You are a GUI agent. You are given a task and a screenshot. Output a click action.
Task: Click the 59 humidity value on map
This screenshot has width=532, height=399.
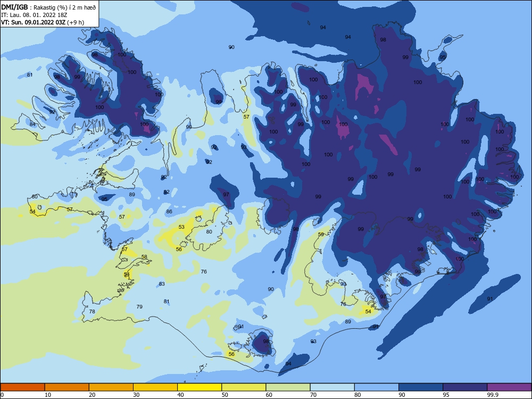[x=321, y=235]
